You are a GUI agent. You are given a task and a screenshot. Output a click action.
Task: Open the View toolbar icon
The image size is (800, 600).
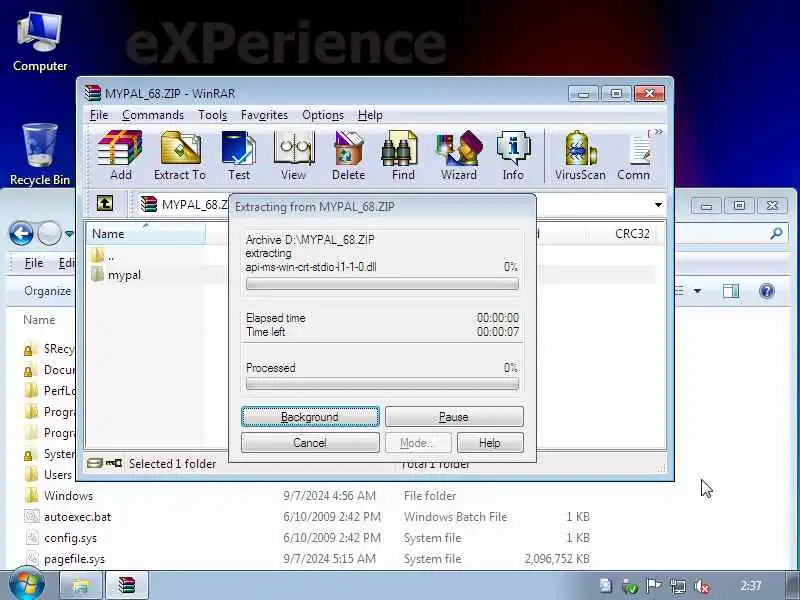pyautogui.click(x=293, y=155)
